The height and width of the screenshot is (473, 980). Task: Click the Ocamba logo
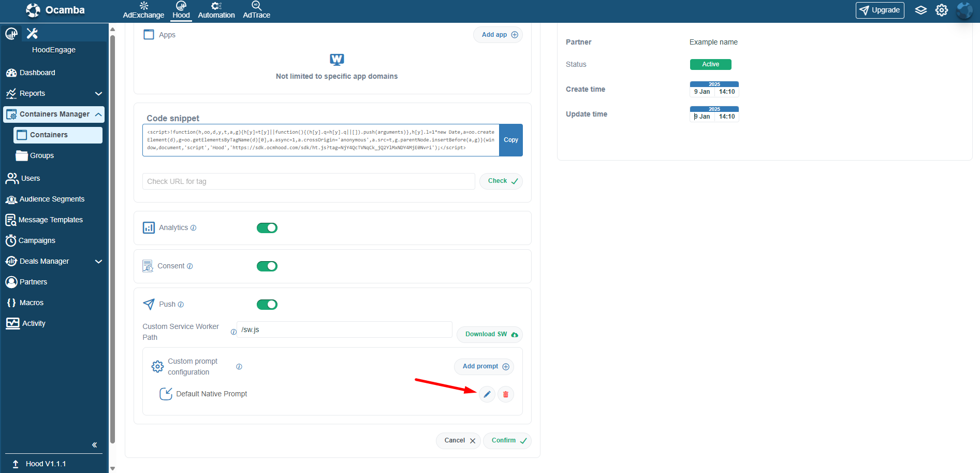(x=55, y=10)
